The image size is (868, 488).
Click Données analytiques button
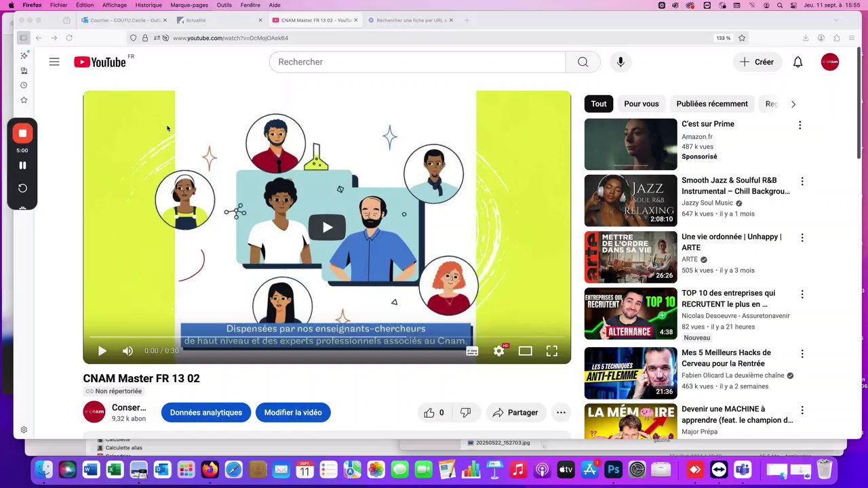pos(206,412)
